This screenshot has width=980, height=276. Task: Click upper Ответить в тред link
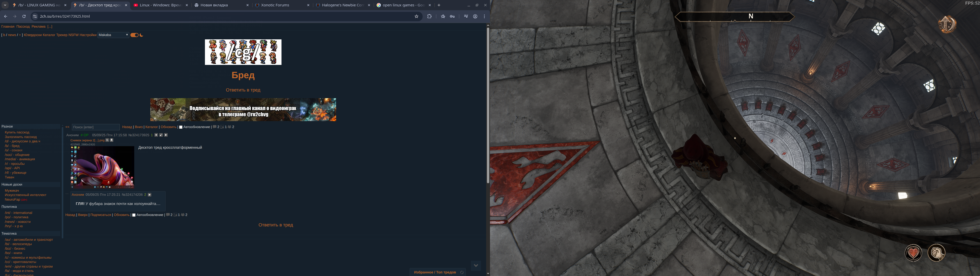pos(243,90)
